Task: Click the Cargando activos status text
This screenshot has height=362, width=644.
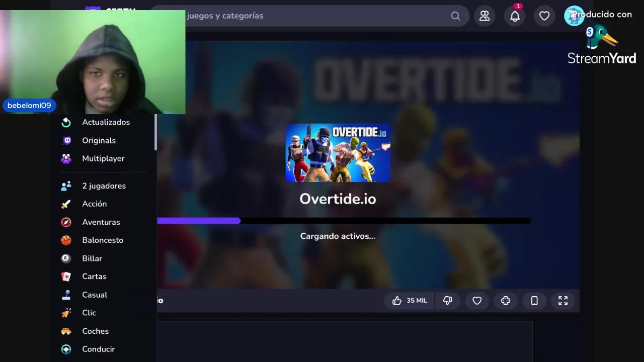Action: [338, 236]
